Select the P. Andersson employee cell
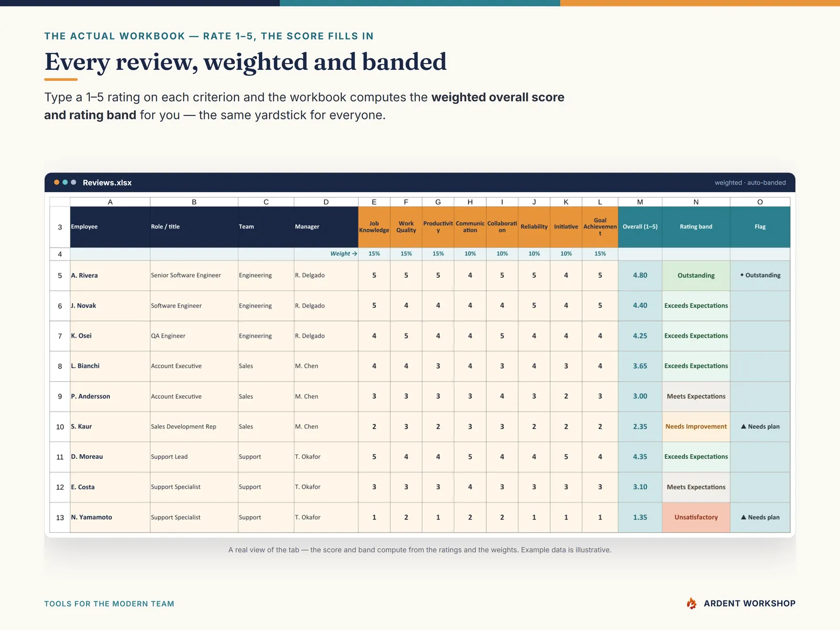 (x=110, y=396)
